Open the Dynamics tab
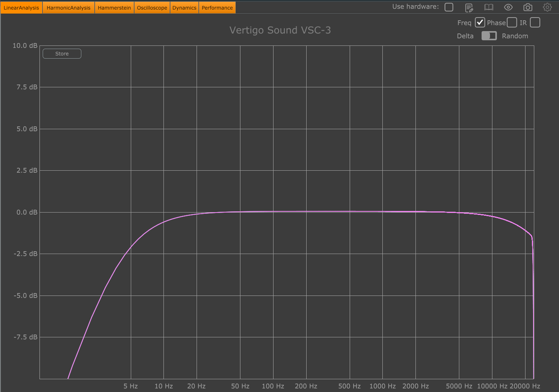559x392 pixels. click(x=184, y=8)
